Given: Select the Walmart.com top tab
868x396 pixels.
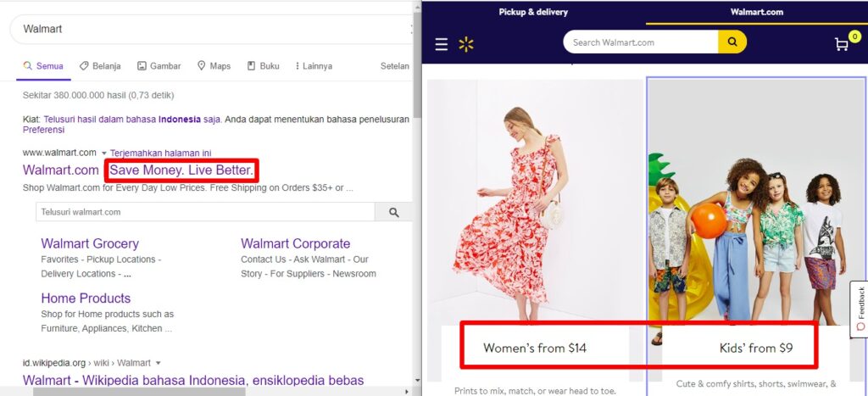Looking at the screenshot, I should point(757,12).
